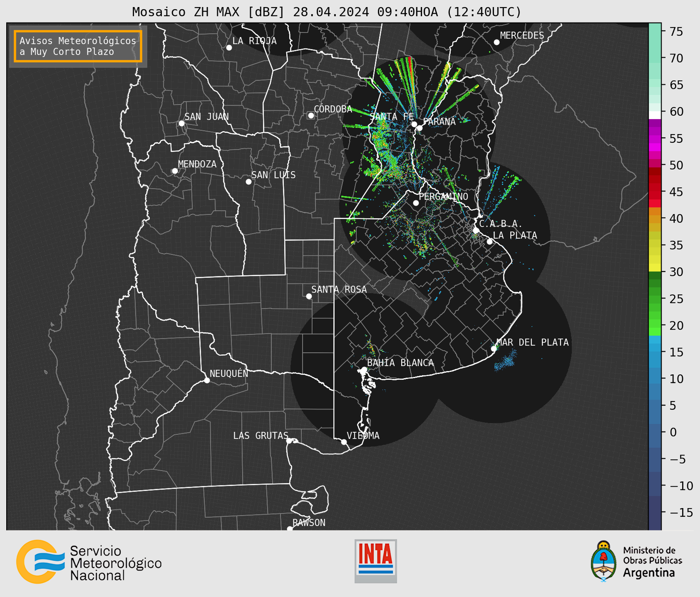Select the La Rioja city marker
700x597 pixels.
coord(229,48)
